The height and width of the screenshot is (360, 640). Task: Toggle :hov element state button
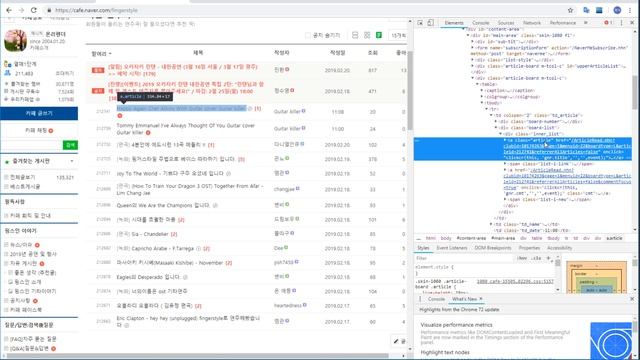pos(522,258)
